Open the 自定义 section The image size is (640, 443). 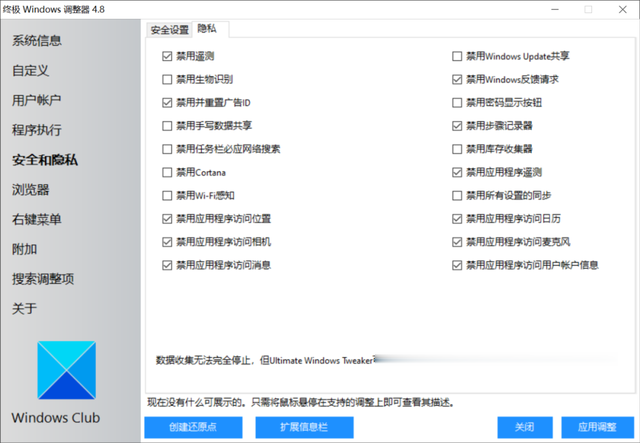coord(31,70)
